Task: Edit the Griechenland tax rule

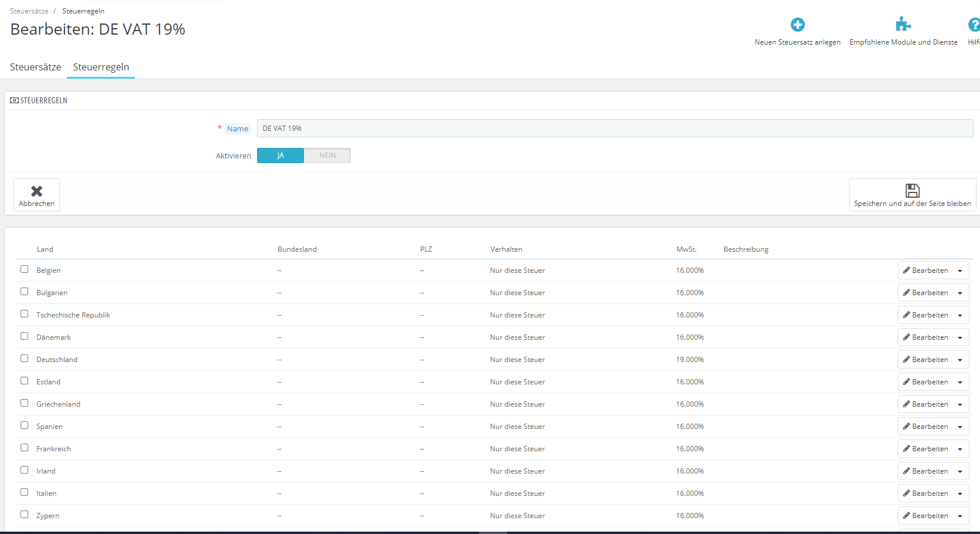Action: 925,404
